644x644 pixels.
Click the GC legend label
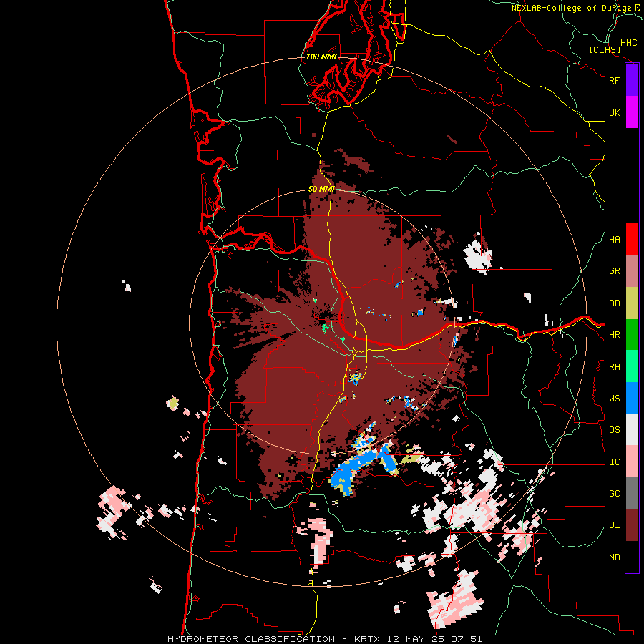click(614, 494)
